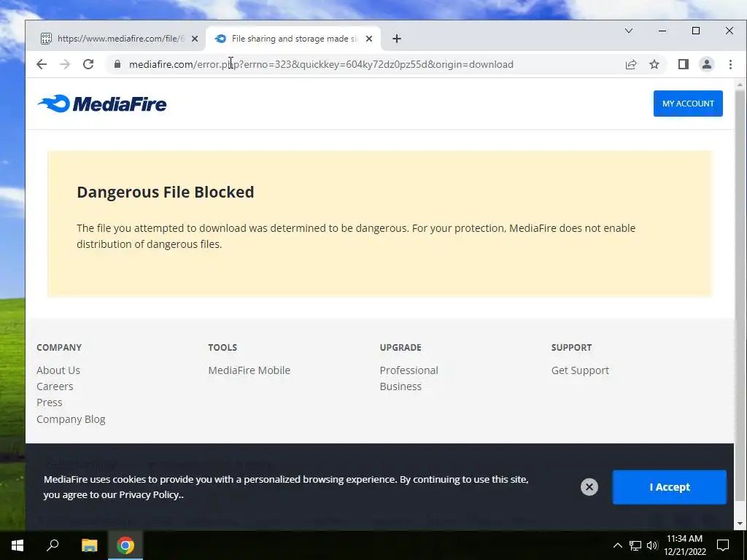This screenshot has width=747, height=560.
Task: Open Chrome three-dot menu
Action: click(x=730, y=64)
